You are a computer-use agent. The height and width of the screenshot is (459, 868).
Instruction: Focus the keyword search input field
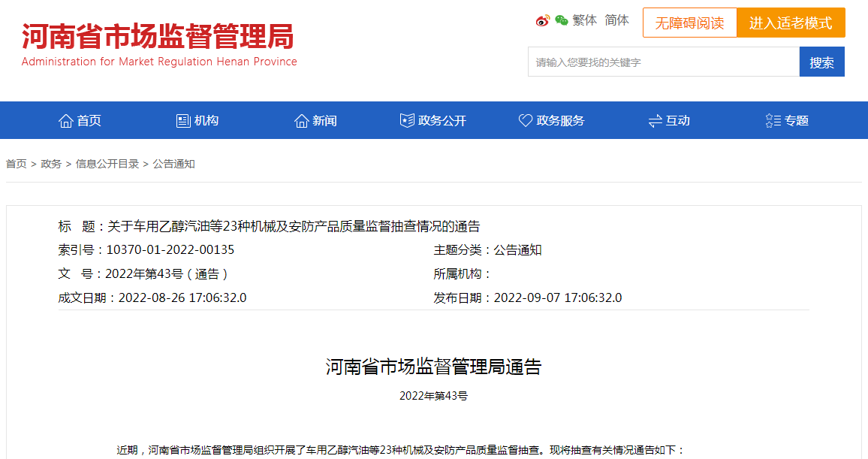tap(664, 62)
